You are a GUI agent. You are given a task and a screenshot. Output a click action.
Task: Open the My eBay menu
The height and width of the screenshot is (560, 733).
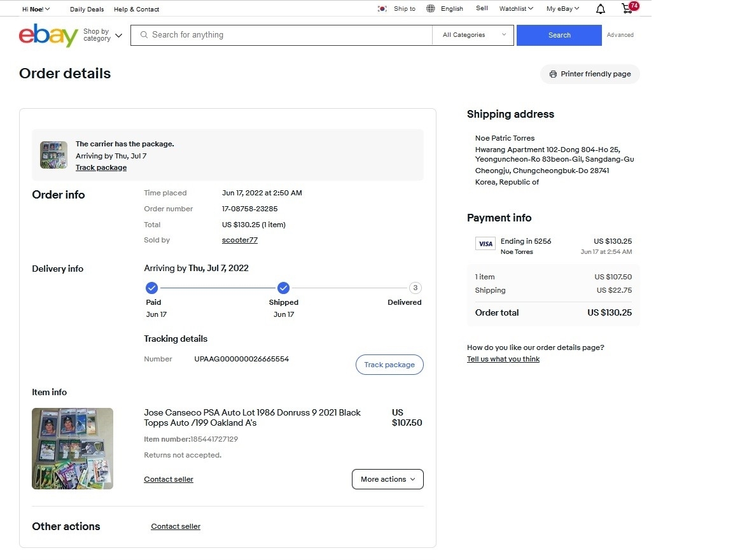(562, 8)
